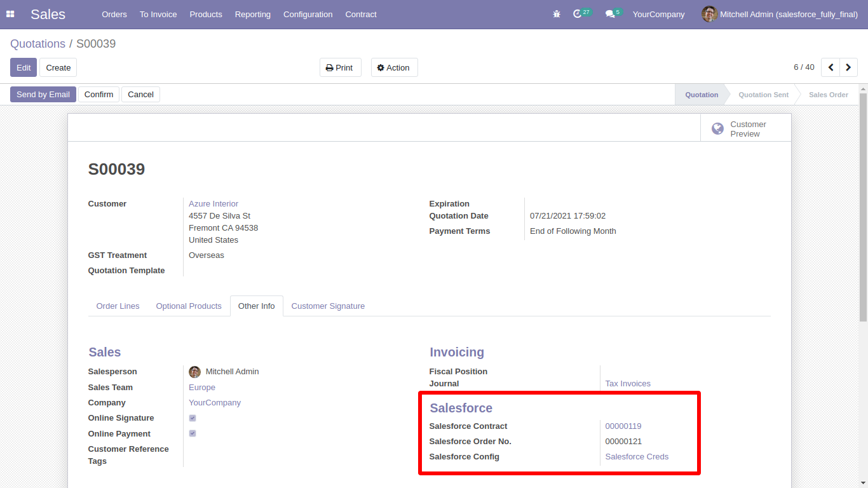Open messages chat icon with 5 badge
868x488 pixels.
tap(613, 13)
